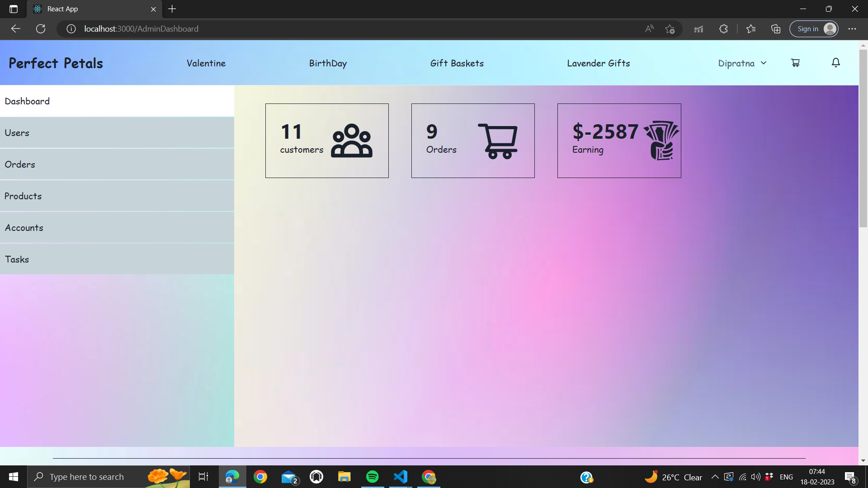Go to Accounts sidebar section

pyautogui.click(x=24, y=228)
